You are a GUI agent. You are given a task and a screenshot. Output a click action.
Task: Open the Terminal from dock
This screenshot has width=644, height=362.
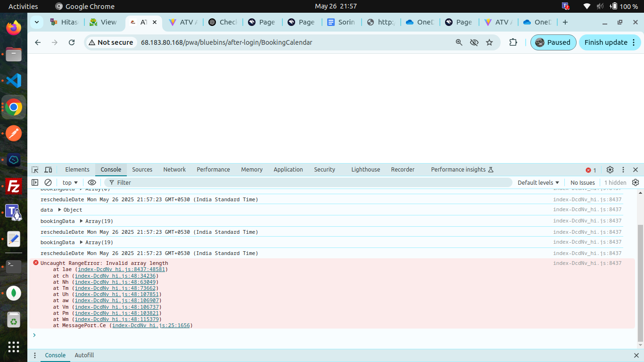(14, 267)
